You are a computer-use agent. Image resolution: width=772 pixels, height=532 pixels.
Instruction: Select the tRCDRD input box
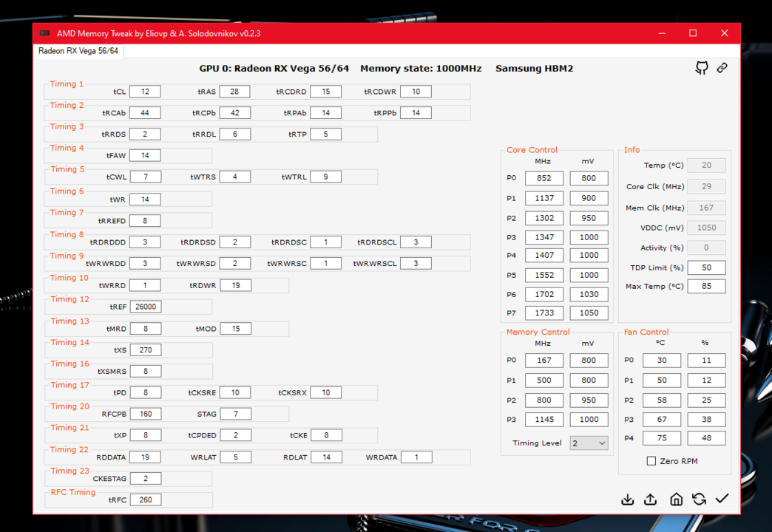pos(325,92)
